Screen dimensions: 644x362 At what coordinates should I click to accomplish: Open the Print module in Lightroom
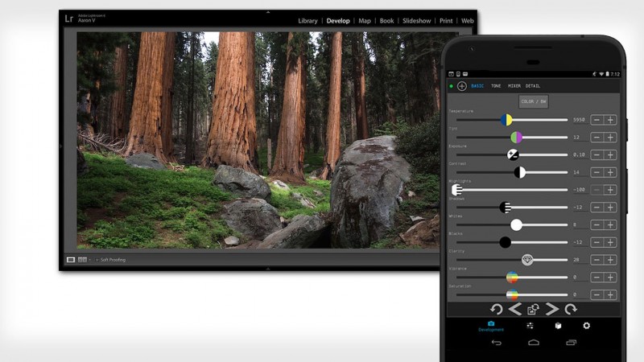tap(446, 21)
